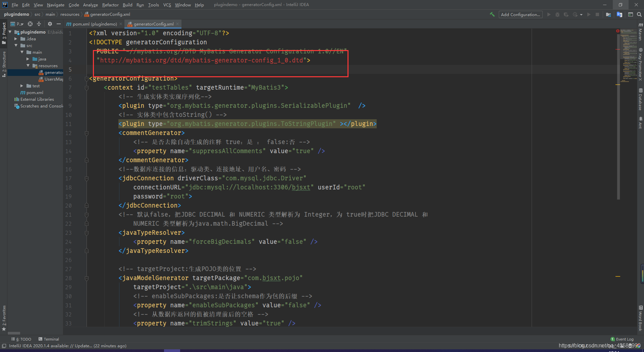Click the Collapse All icon in Project panel

tap(39, 24)
